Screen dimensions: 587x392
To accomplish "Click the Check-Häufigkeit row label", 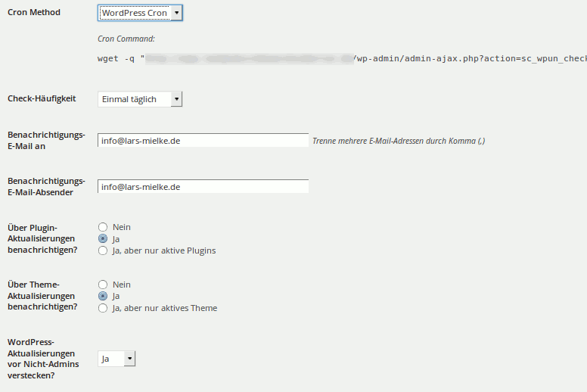I will click(x=42, y=98).
